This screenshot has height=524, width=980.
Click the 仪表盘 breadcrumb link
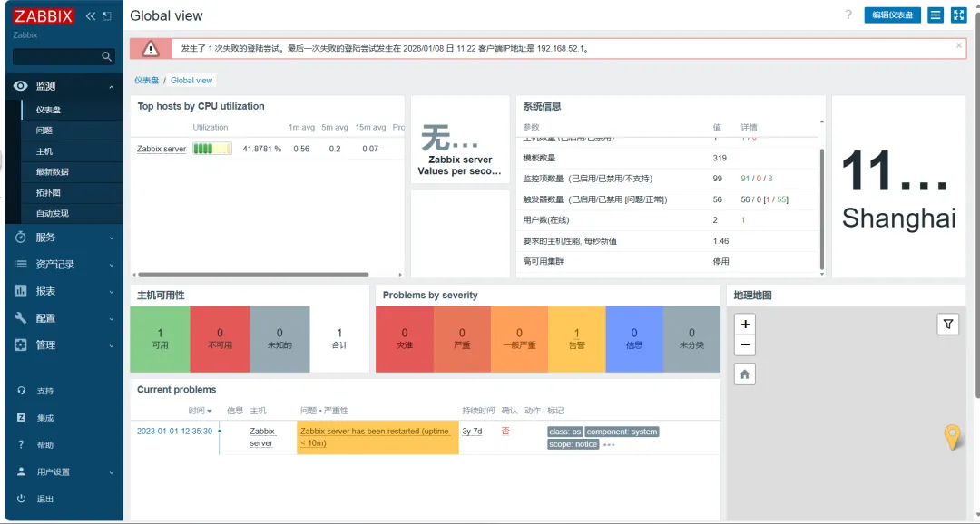[147, 81]
